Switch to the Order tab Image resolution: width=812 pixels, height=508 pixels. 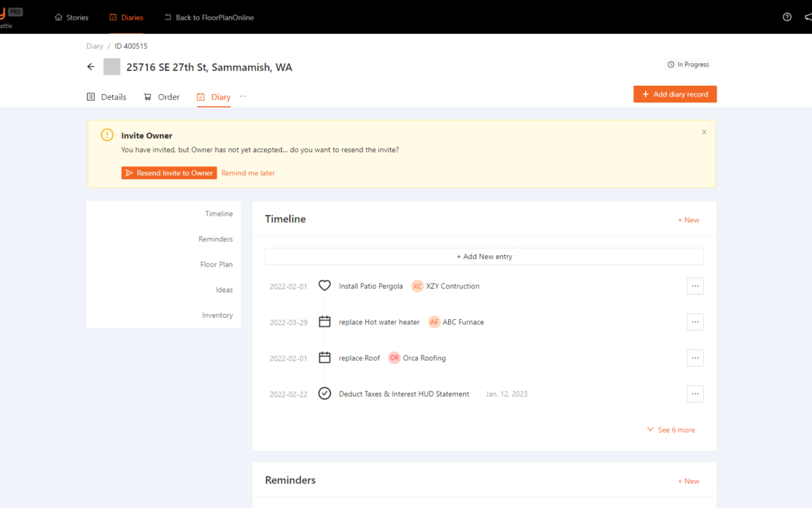162,96
